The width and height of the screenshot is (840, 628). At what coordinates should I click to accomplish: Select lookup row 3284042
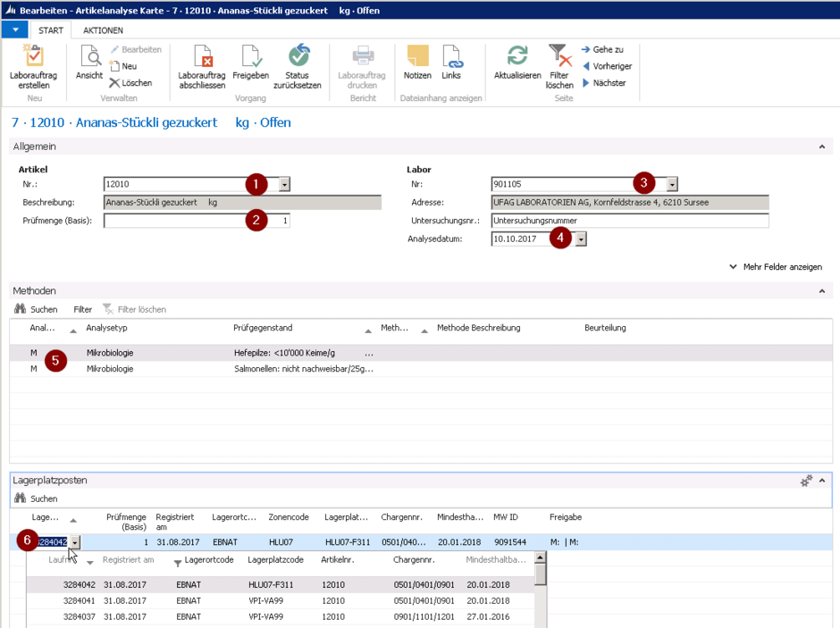pos(281,584)
